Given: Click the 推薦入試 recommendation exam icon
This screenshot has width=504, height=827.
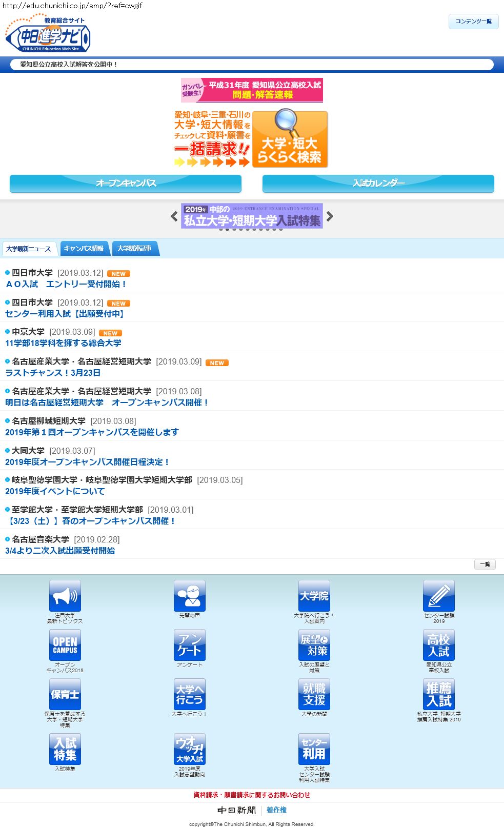Looking at the screenshot, I should [x=438, y=694].
